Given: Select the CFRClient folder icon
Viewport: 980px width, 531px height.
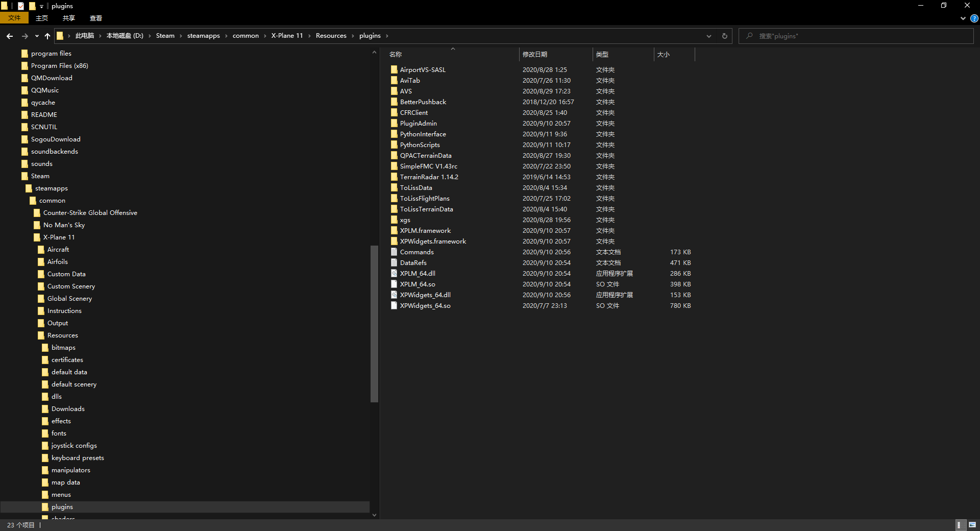Looking at the screenshot, I should click(x=394, y=112).
